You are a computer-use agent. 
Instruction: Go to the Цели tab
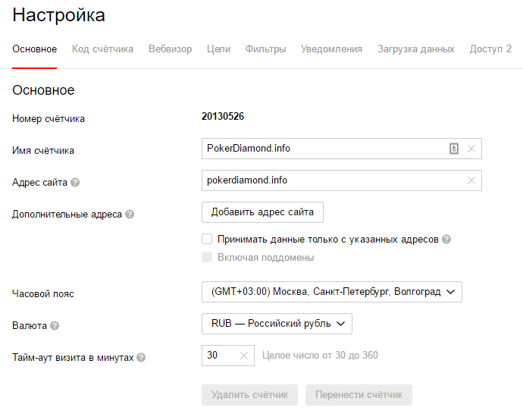218,49
